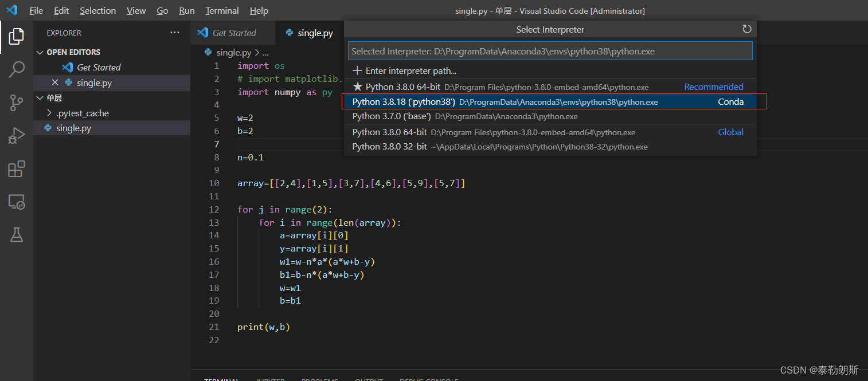Switch to the single.py editor tab
Viewport: 868px width, 381px height.
[x=310, y=33]
